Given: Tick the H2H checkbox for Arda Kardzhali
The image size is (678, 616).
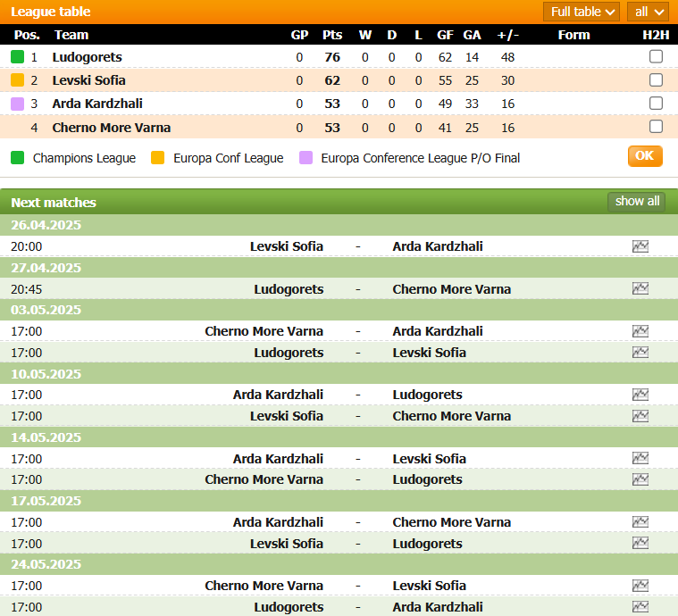Looking at the screenshot, I should tap(656, 104).
